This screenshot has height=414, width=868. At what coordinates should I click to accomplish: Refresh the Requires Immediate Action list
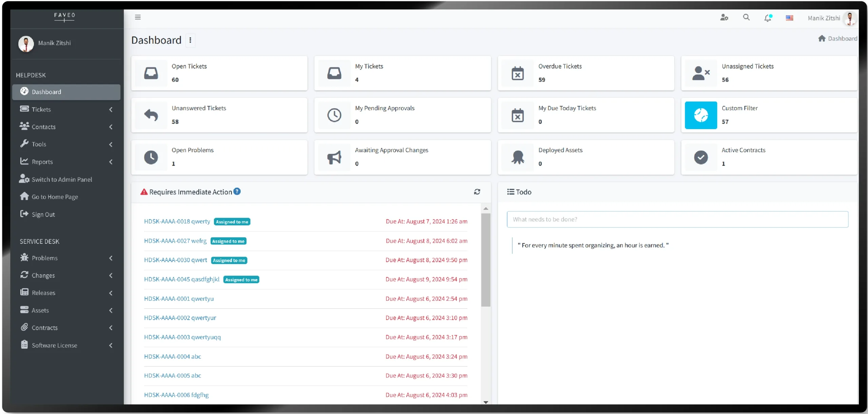477,192
